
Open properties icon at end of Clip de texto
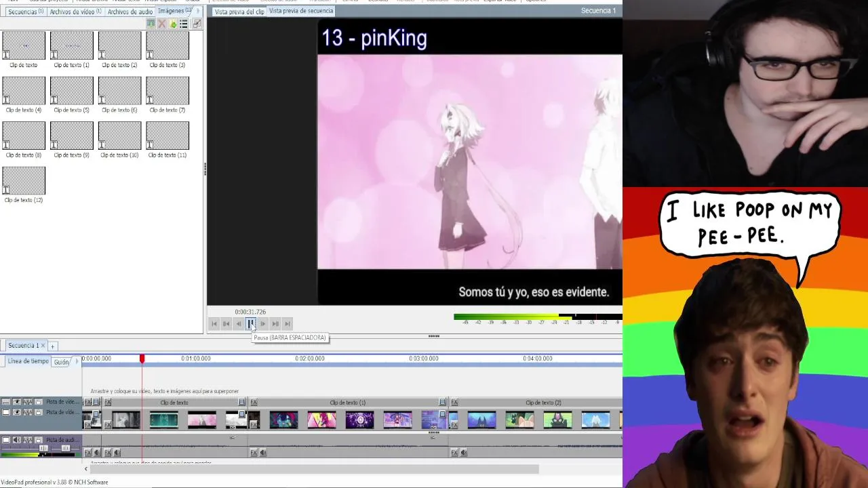pyautogui.click(x=242, y=402)
